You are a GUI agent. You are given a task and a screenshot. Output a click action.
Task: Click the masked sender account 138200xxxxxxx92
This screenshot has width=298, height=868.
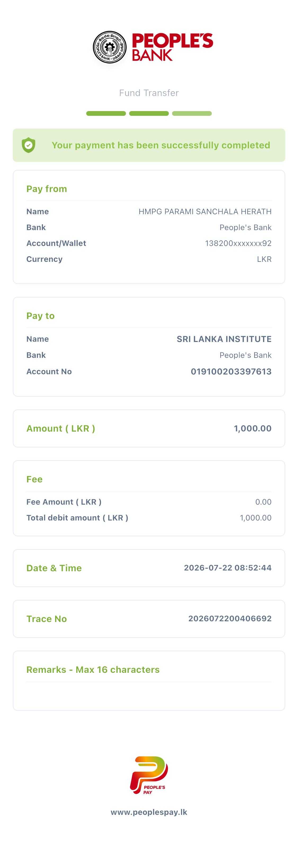tap(238, 243)
